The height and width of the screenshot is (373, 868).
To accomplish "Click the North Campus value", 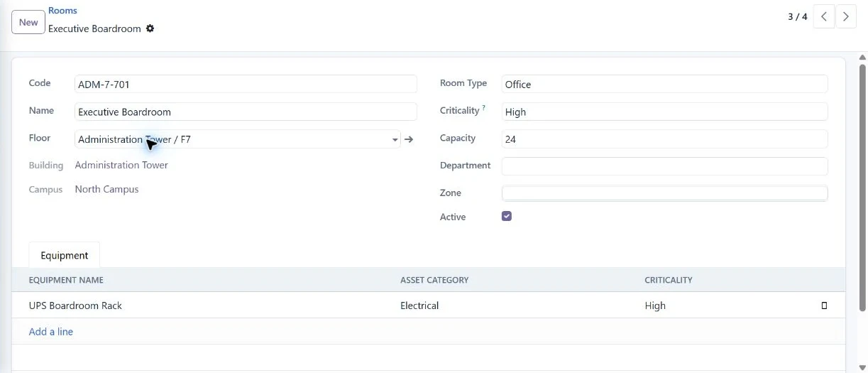I will pos(106,189).
